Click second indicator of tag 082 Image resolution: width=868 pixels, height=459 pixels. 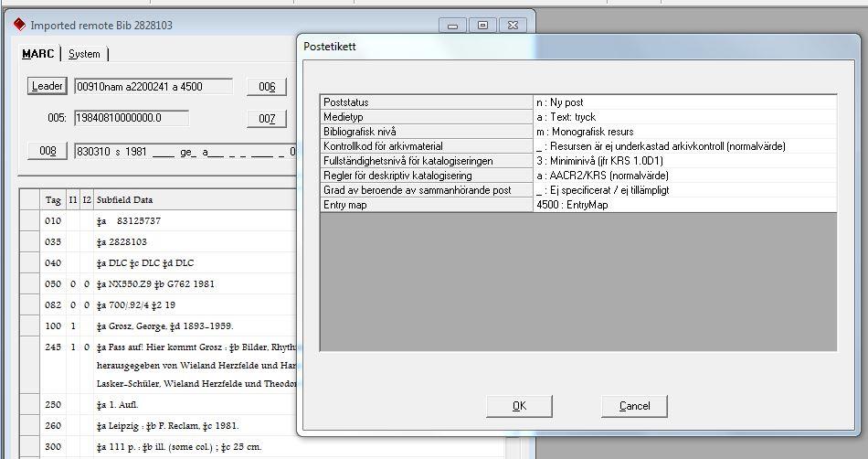click(87, 305)
